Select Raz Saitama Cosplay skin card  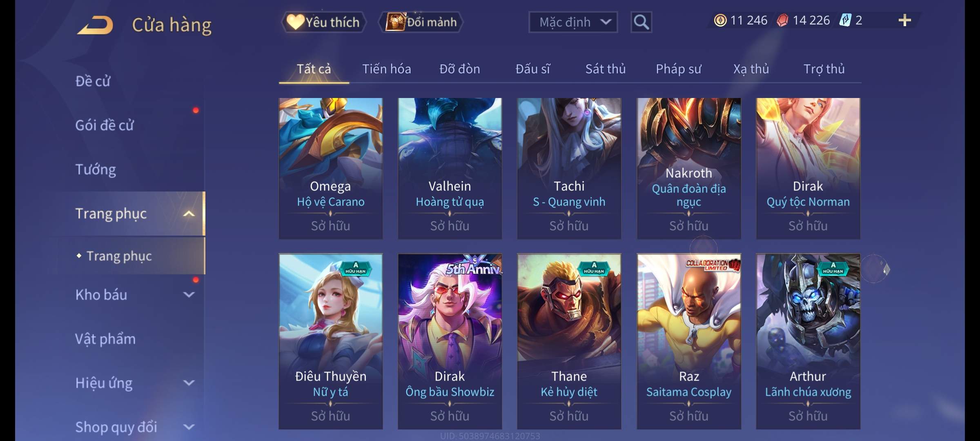click(689, 341)
